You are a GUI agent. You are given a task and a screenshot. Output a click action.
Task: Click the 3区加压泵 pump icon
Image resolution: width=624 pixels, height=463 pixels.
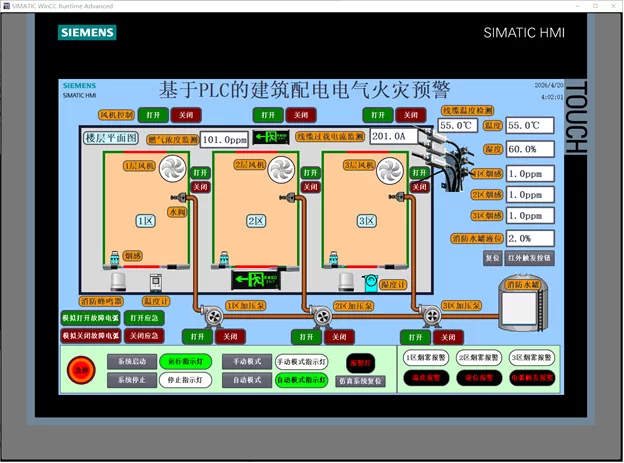click(430, 315)
